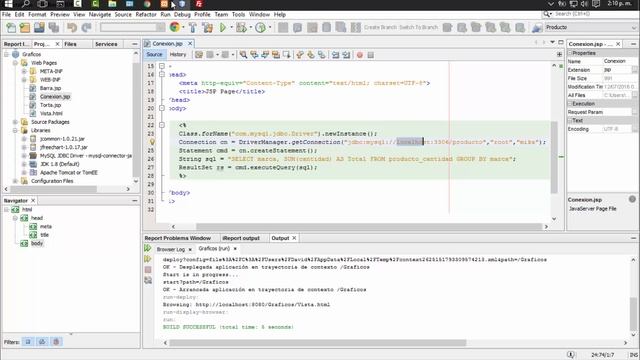Click the Profile Project toolbar icon
The width and height of the screenshot is (640, 360).
point(260,27)
